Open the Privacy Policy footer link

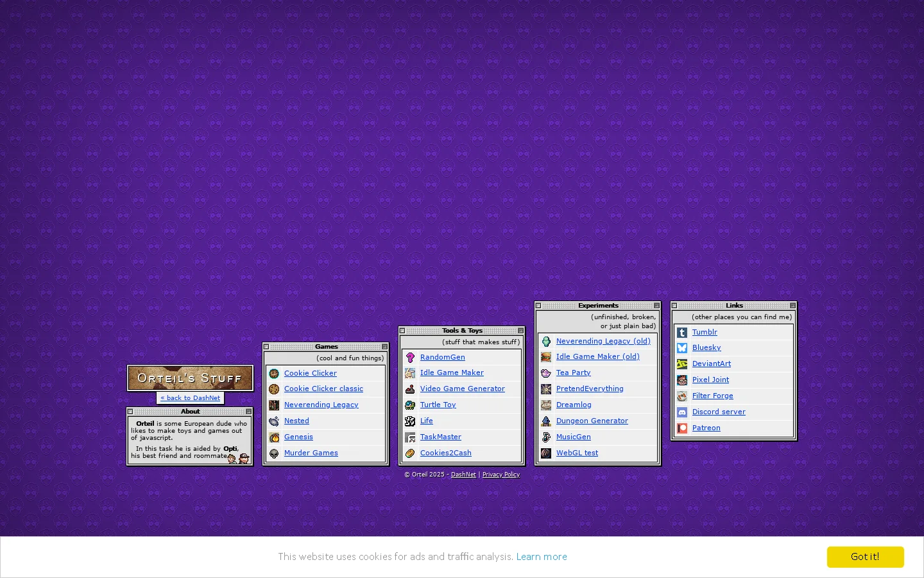point(501,475)
